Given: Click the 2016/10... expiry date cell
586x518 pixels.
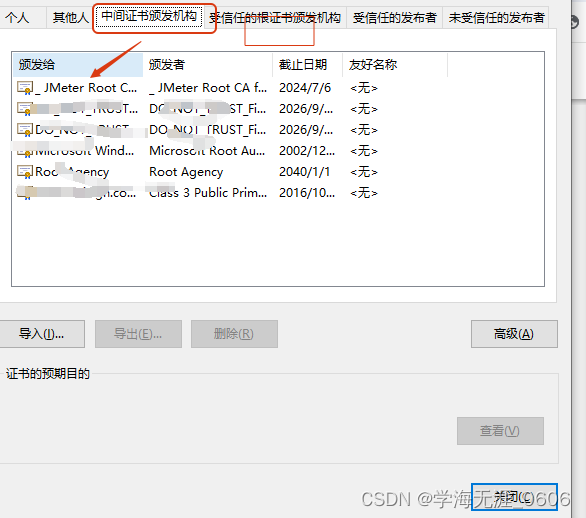Looking at the screenshot, I should [x=307, y=193].
